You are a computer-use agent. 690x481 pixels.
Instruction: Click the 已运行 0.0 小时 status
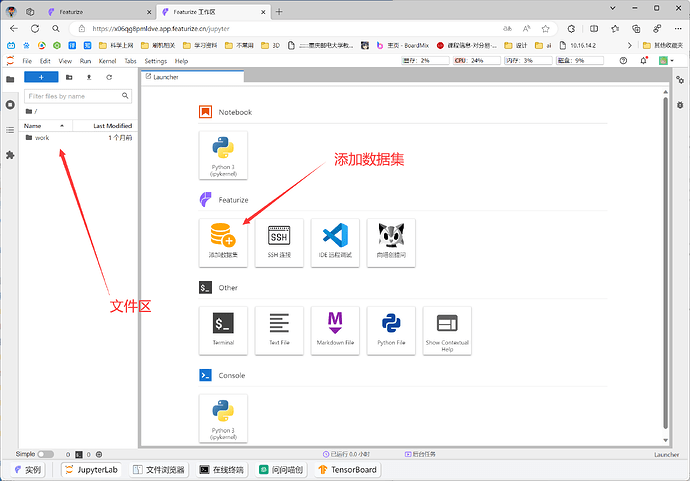click(346, 454)
